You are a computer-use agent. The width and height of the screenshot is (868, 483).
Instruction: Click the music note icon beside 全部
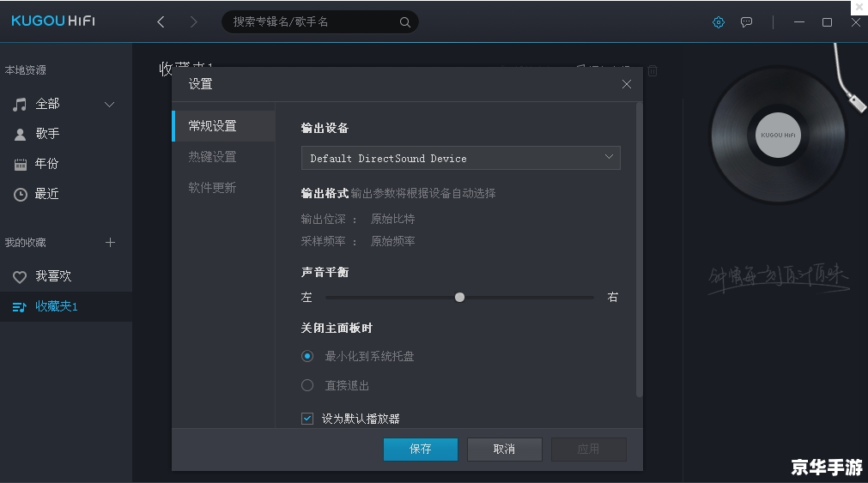tap(20, 105)
